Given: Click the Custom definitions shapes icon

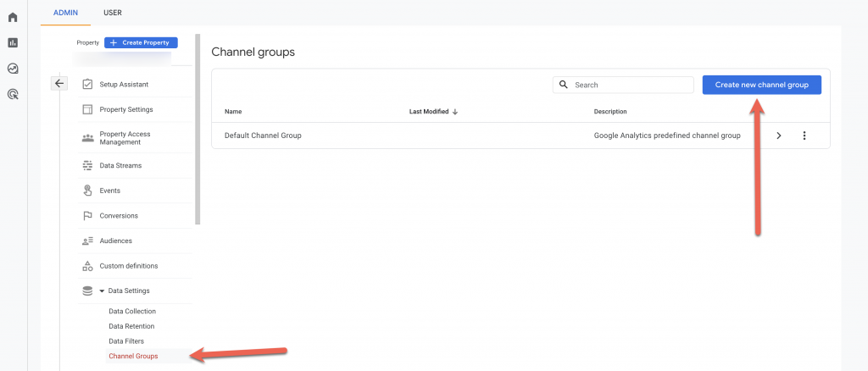Looking at the screenshot, I should (87, 266).
